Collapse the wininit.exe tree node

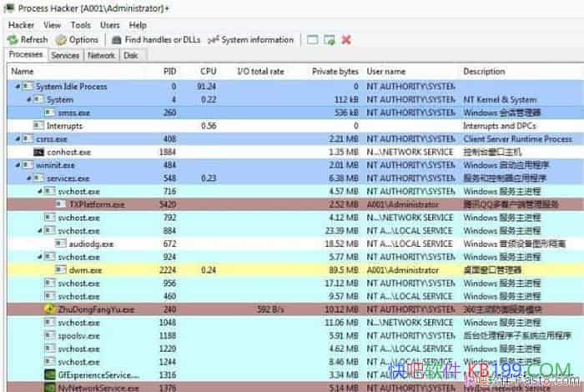(18, 165)
